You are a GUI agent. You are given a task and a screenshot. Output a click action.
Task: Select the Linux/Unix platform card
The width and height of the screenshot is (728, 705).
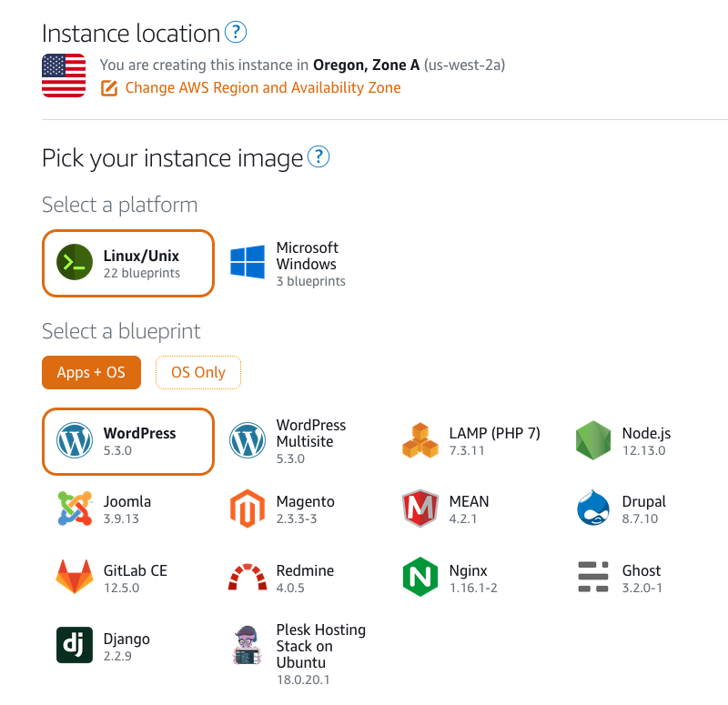(128, 263)
